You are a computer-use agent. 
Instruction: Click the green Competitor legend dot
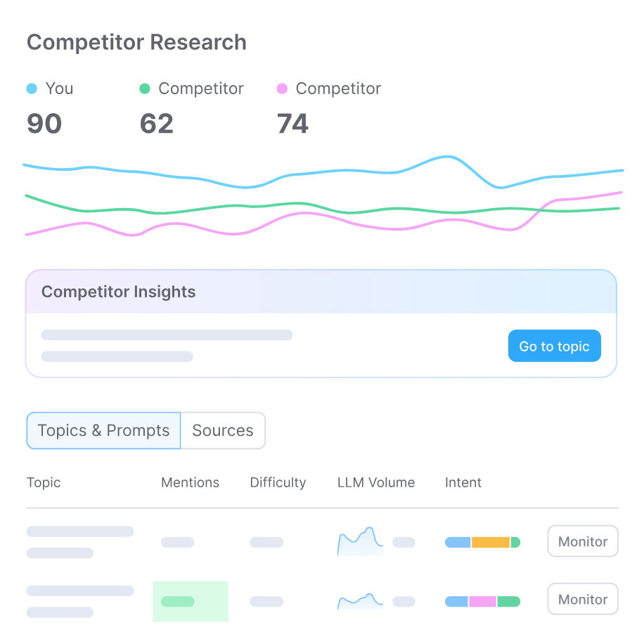pos(145,89)
